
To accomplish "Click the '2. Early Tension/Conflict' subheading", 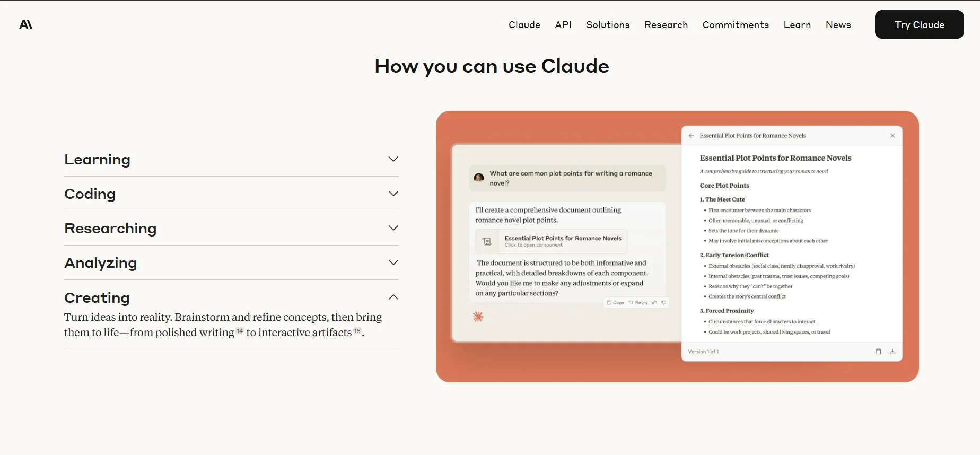I will coord(734,255).
